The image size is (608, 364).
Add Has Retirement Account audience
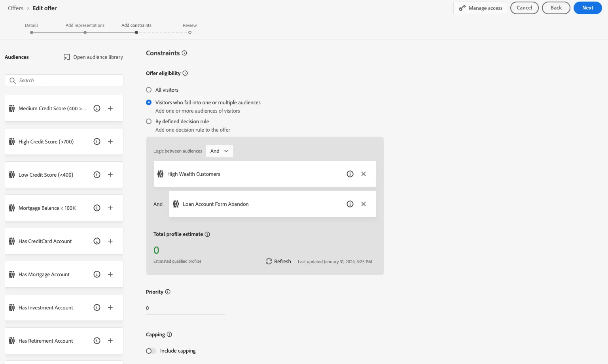110,341
